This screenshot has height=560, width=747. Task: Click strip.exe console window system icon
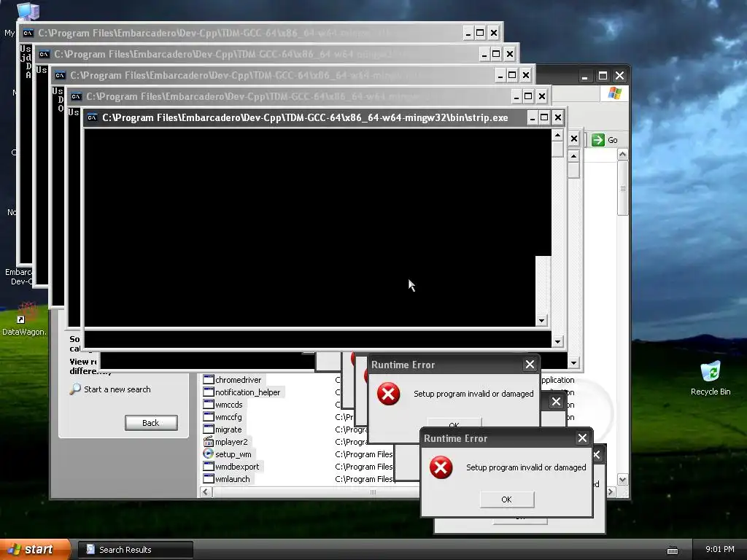[x=93, y=117]
